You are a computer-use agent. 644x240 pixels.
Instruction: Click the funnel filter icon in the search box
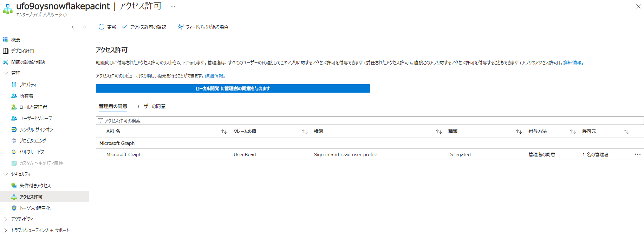click(100, 121)
